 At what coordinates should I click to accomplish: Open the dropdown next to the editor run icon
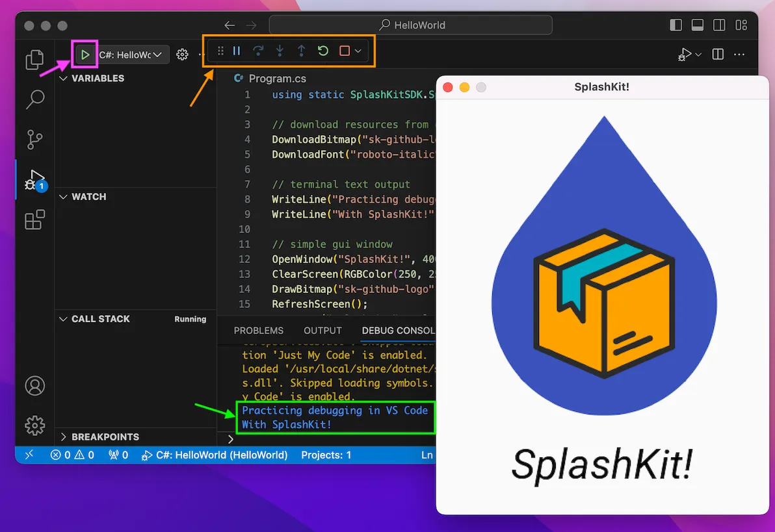pos(698,55)
